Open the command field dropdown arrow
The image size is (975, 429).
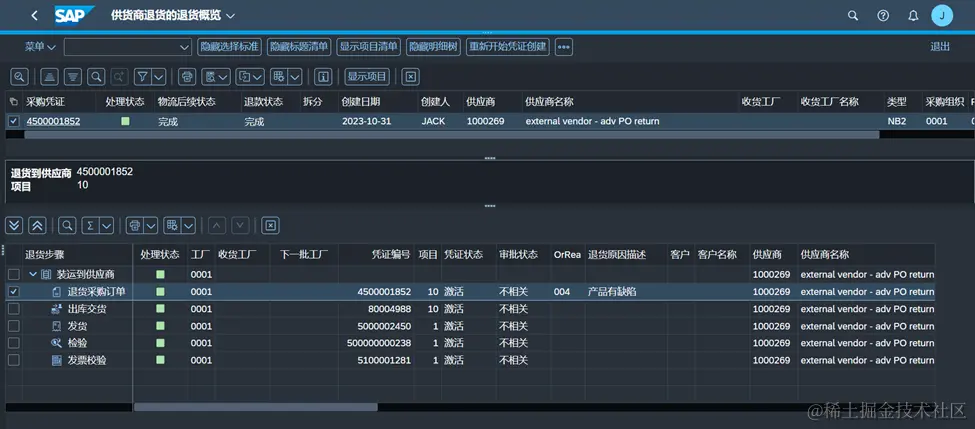tap(184, 47)
